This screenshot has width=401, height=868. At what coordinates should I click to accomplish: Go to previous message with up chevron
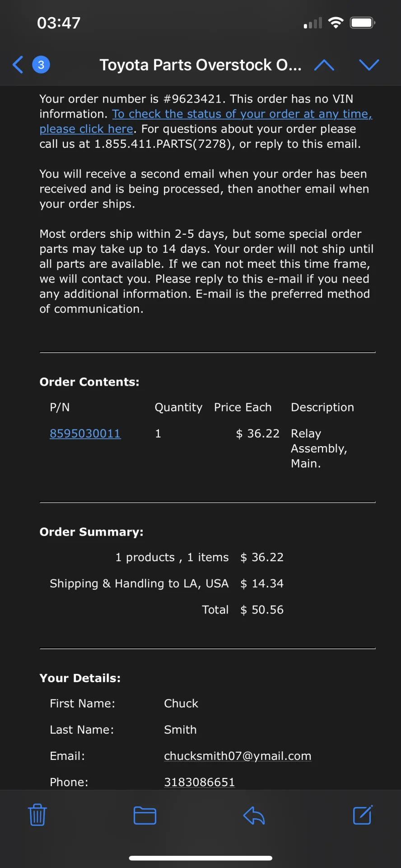point(324,65)
